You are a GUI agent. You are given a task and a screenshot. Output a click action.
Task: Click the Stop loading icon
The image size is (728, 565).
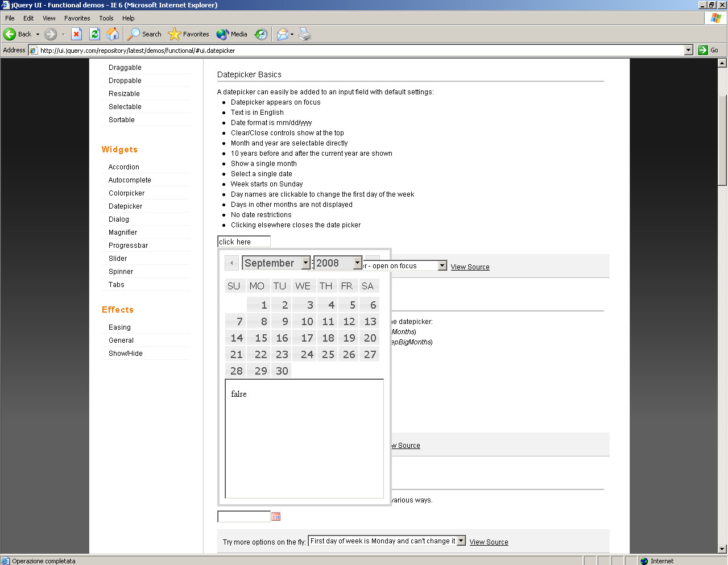tap(76, 34)
